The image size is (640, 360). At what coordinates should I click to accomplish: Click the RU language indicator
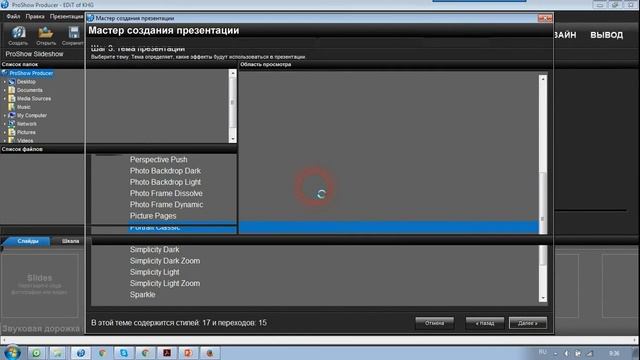[x=542, y=352]
